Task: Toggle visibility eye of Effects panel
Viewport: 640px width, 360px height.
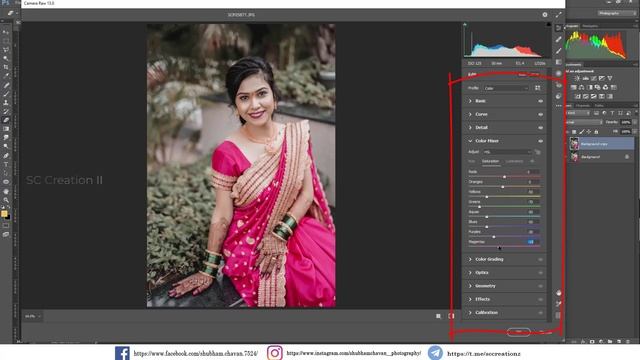Action: 540,300
